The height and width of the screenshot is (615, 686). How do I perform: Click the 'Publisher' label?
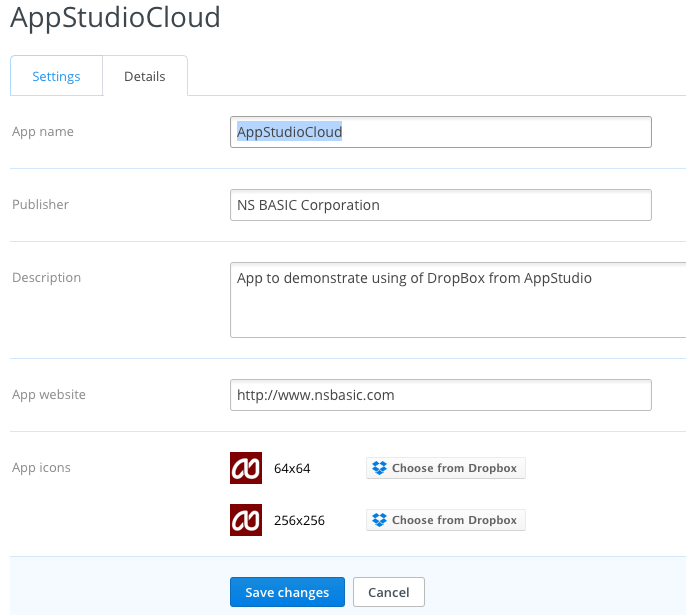(x=41, y=205)
